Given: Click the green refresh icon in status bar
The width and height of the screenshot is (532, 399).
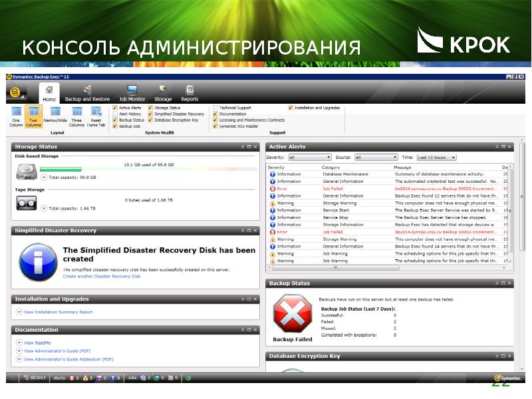Looking at the screenshot, I should (188, 378).
